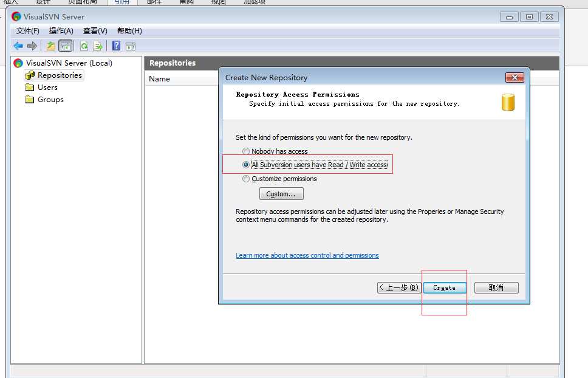Click the 取消 cancel button
588x378 pixels.
[x=496, y=287]
